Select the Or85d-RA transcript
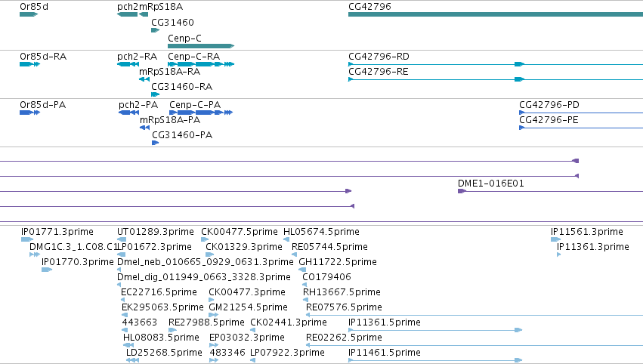Image resolution: width=643 pixels, height=364 pixels. [30, 64]
